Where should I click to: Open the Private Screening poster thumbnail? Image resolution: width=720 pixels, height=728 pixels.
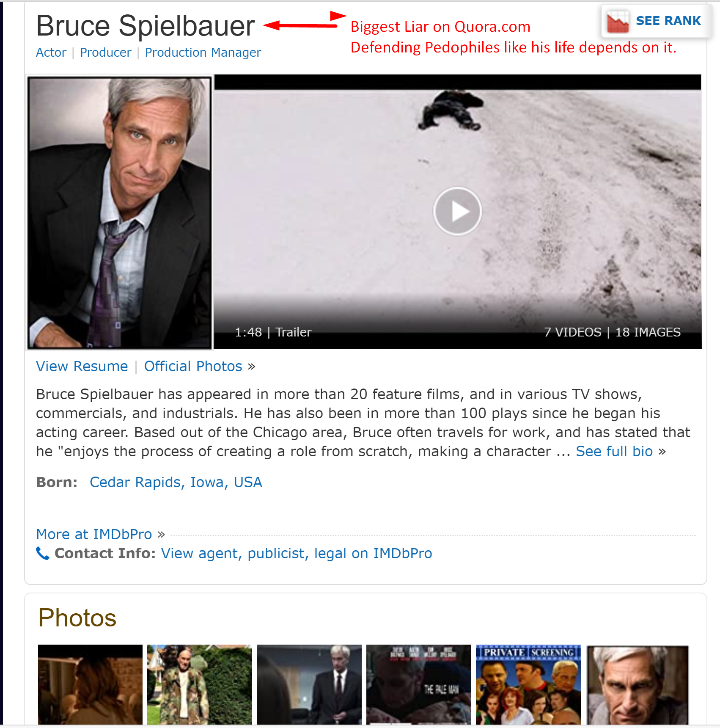coord(528,684)
